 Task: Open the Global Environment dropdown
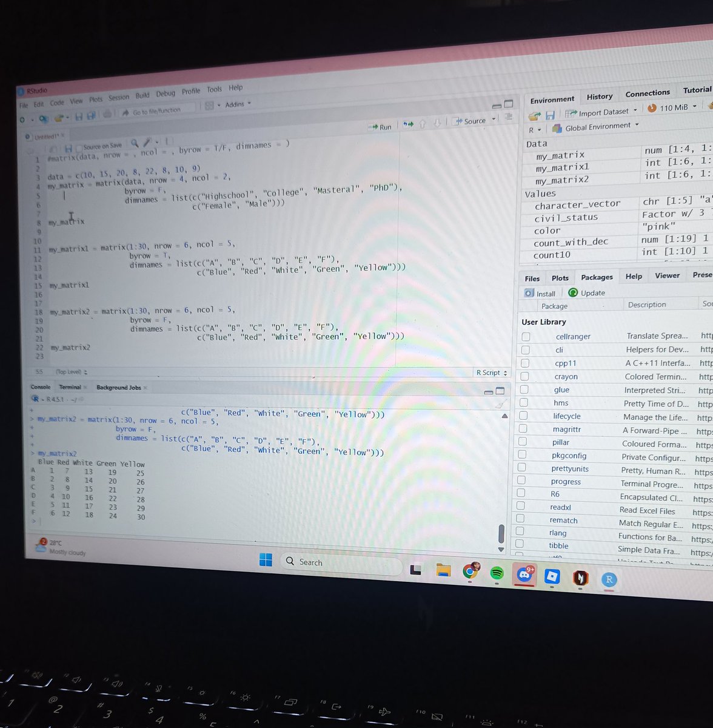[595, 127]
